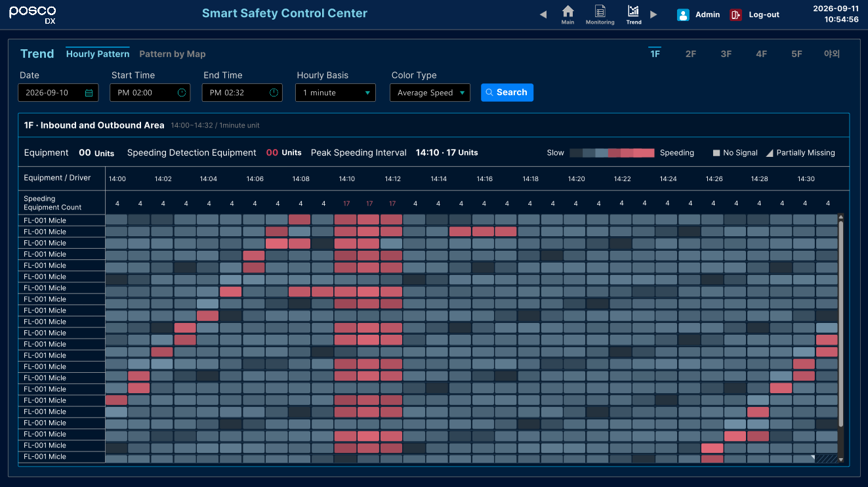868x487 pixels.
Task: Click the Admin user name
Action: tap(707, 14)
